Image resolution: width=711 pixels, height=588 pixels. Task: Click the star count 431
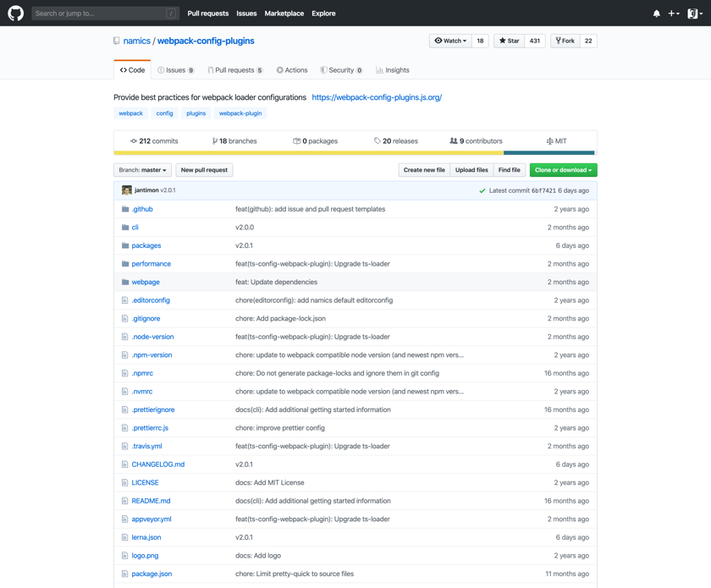point(535,41)
